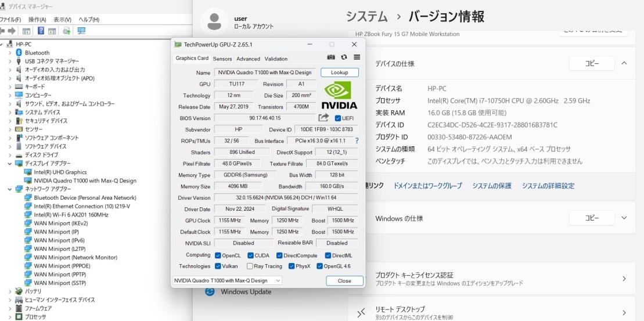Open システムの詳細設定 link
This screenshot has width=644, height=321.
pos(548,186)
